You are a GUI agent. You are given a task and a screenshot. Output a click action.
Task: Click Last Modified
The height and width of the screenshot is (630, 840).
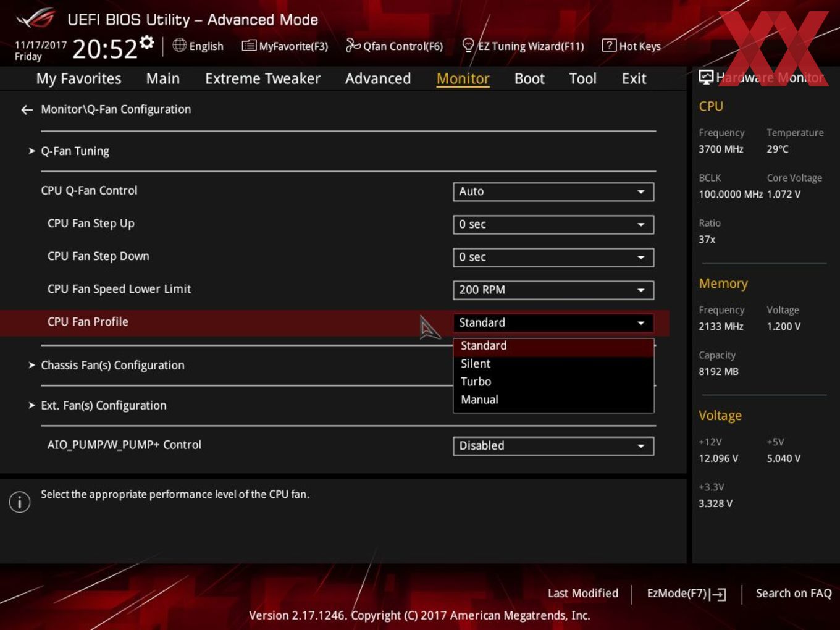click(x=582, y=593)
